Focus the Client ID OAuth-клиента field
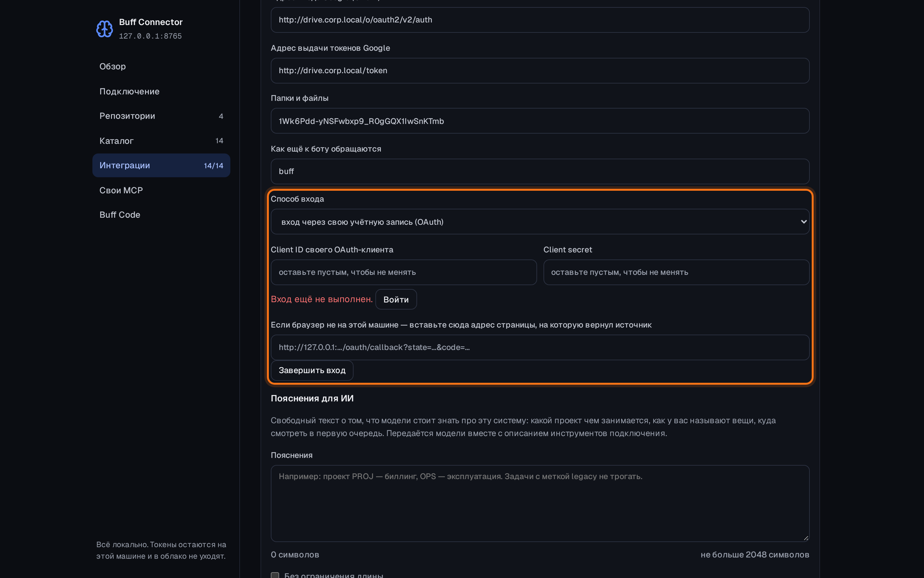This screenshot has height=578, width=924. click(404, 272)
